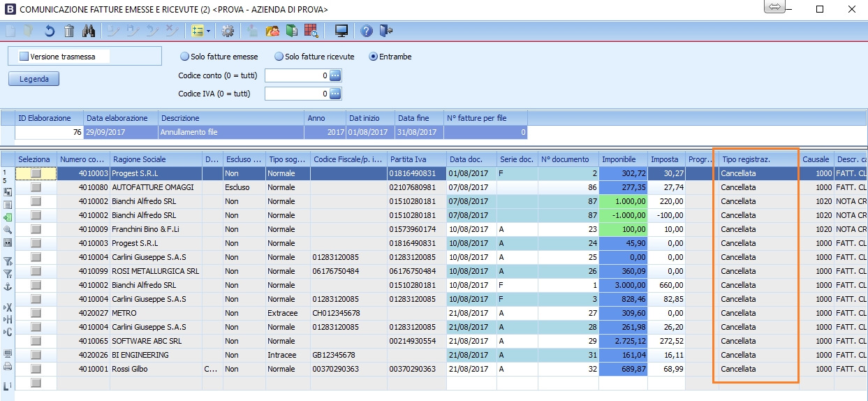
Task: Click the printer icon in left sidebar
Action: (x=8, y=366)
